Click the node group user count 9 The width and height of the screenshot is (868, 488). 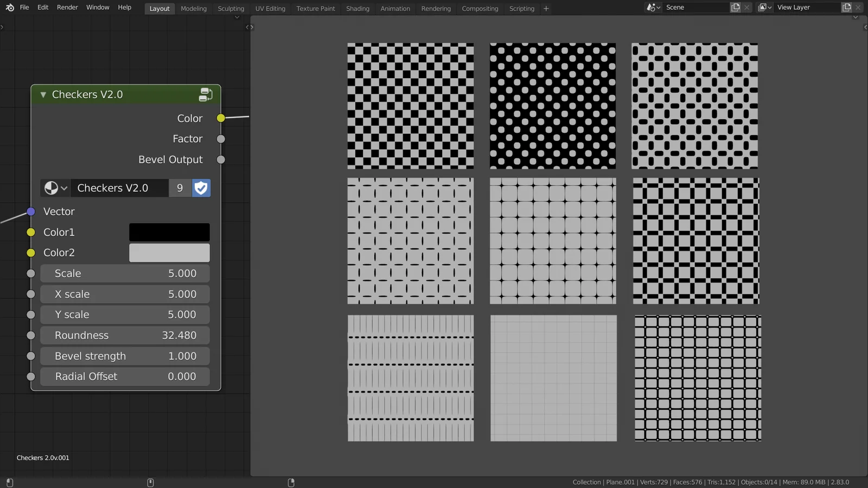(180, 188)
